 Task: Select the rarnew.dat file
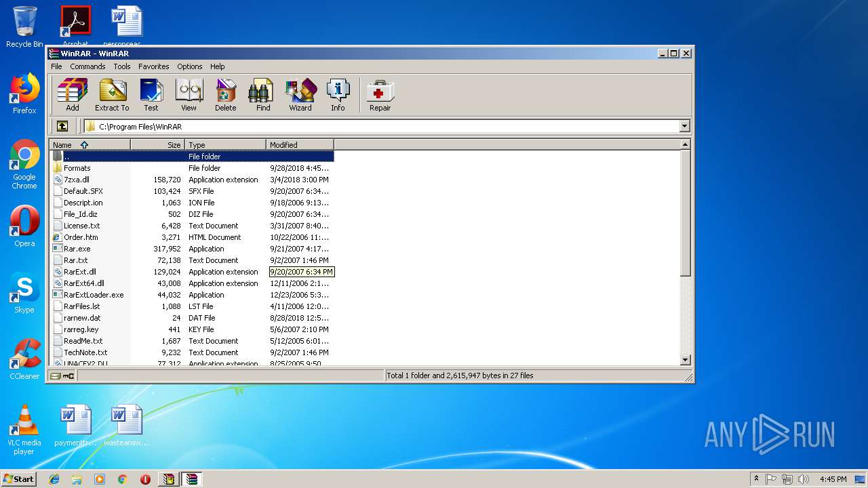coord(193,318)
